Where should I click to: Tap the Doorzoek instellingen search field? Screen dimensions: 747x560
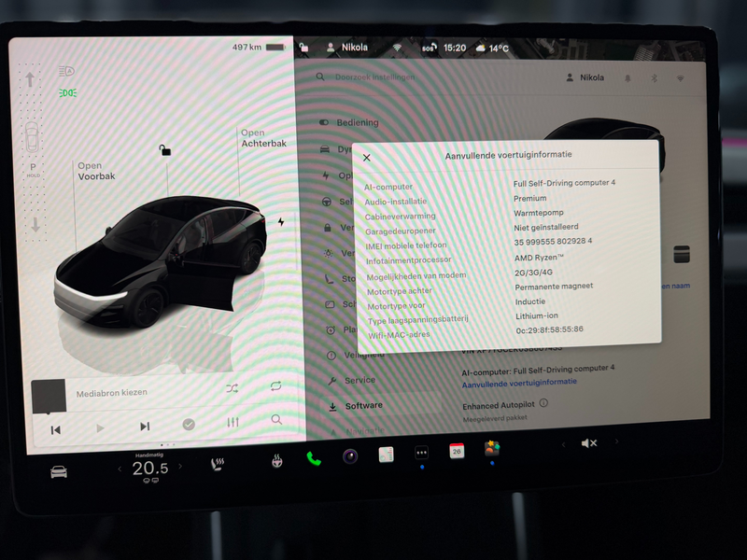[373, 77]
